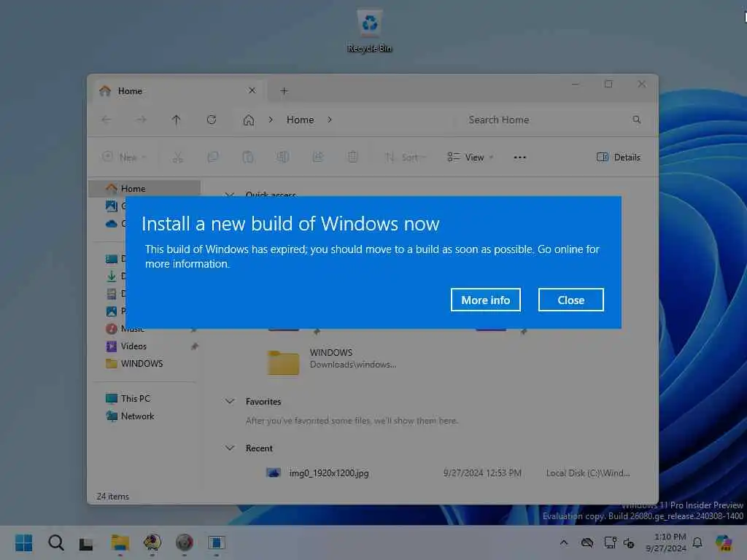Click the Share toolbar icon

coord(318,157)
